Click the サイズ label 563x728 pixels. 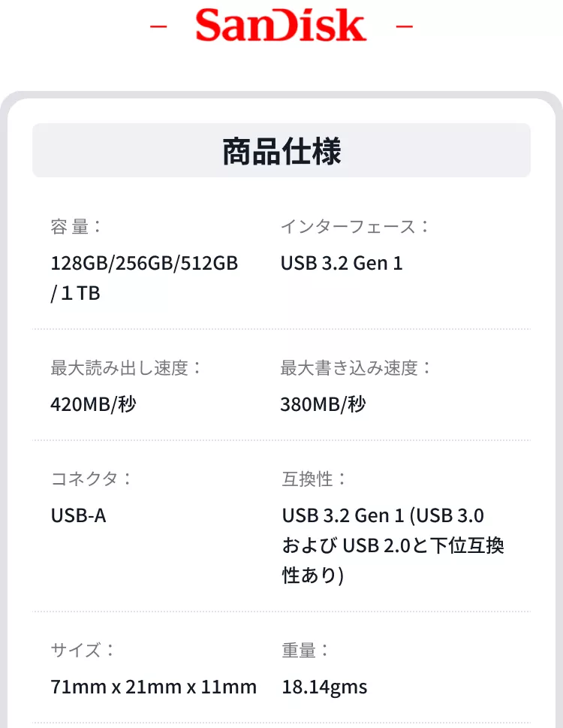[83, 650]
